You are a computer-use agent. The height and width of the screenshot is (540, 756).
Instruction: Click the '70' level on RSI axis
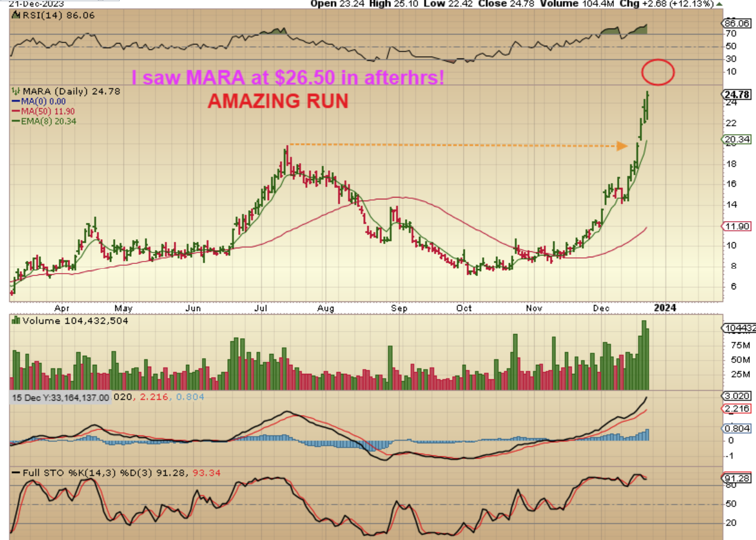pos(731,34)
